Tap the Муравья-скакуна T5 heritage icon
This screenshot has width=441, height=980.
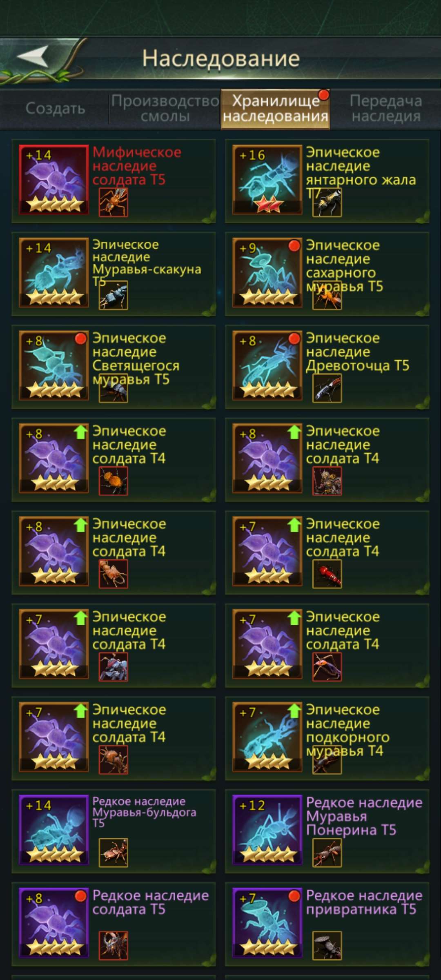[54, 272]
